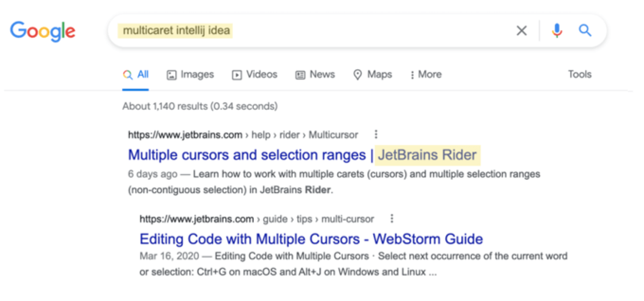Switch to the Maps tab
This screenshot has width=644, height=301.
point(373,74)
